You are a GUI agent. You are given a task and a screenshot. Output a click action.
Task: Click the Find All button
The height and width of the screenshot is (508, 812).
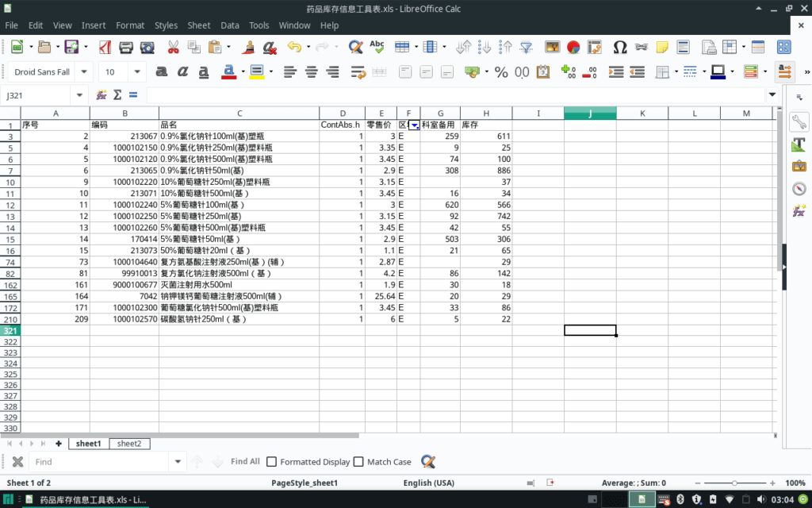coord(245,462)
